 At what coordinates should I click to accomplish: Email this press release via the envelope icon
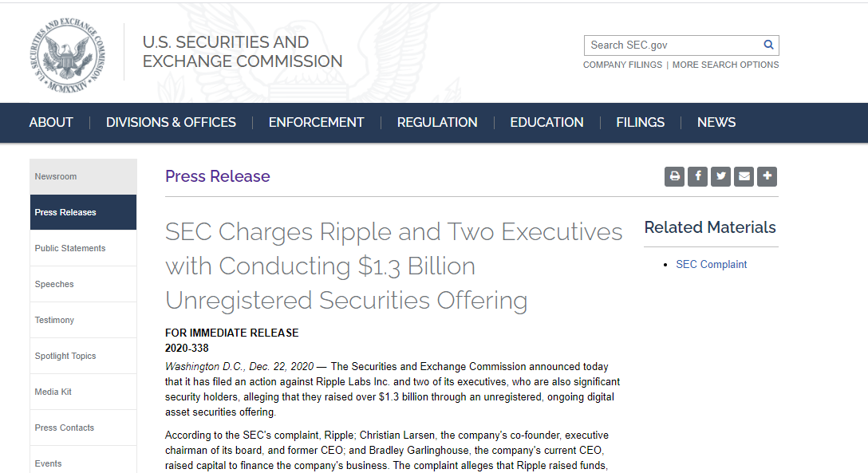(744, 176)
